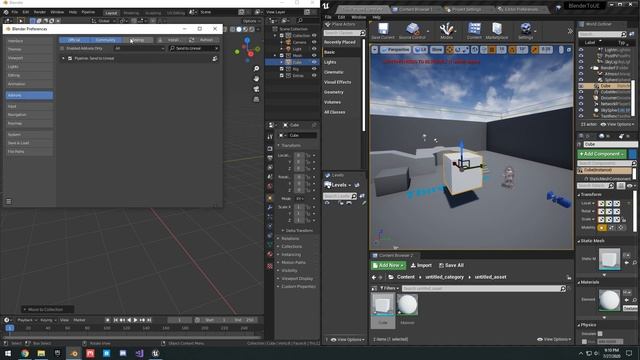Image resolution: width=640 pixels, height=360 pixels.
Task: Click Save All in Content Browser
Action: pos(451,265)
